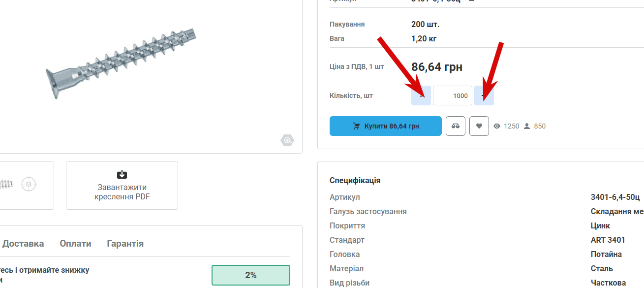The image size is (644, 288).
Task: Click the download icon above Завантажити креслення PDF
Action: (x=122, y=174)
